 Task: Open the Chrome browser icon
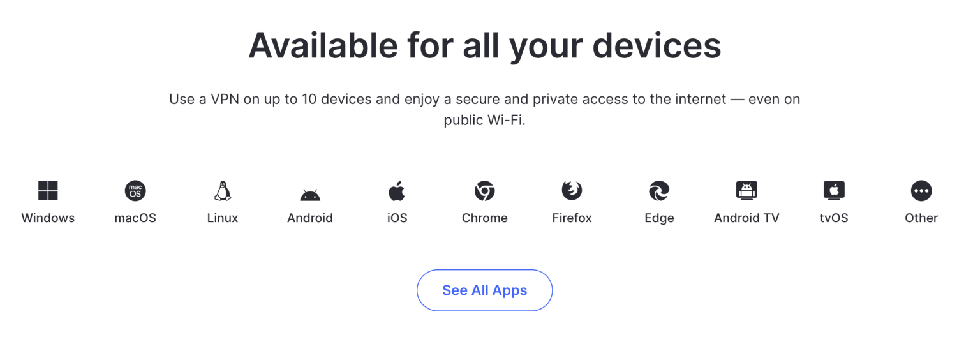pyautogui.click(x=485, y=190)
